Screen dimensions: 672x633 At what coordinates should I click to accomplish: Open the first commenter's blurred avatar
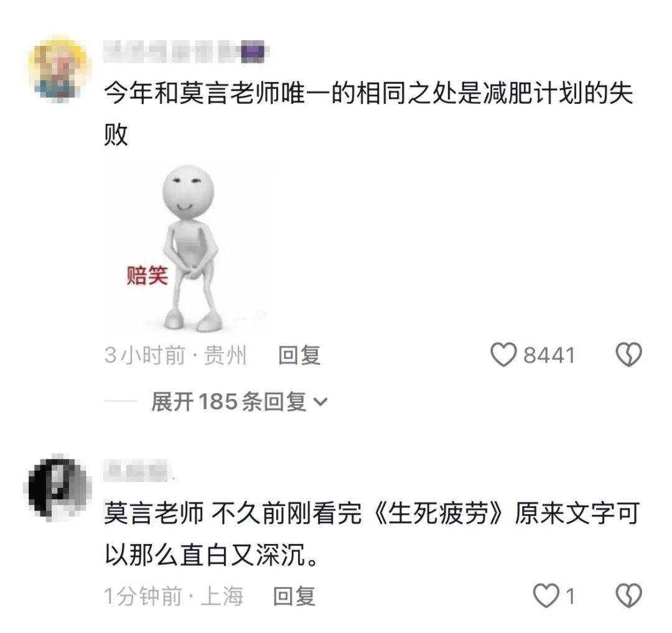[60, 70]
